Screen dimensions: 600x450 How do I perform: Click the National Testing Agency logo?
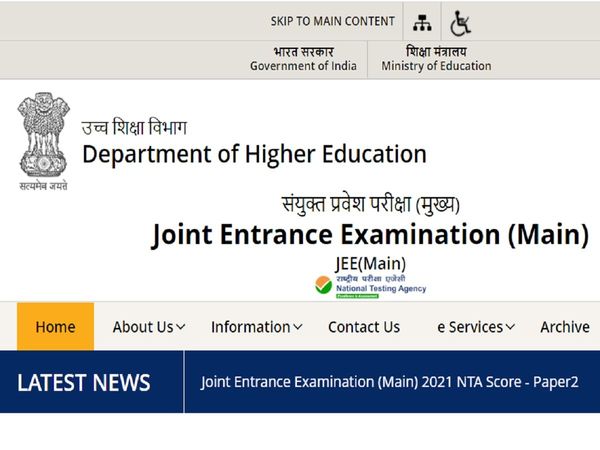click(x=370, y=287)
